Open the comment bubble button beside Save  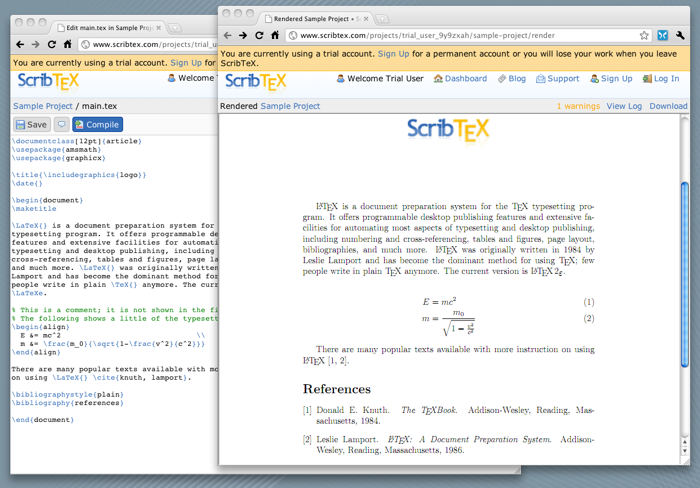click(x=62, y=125)
